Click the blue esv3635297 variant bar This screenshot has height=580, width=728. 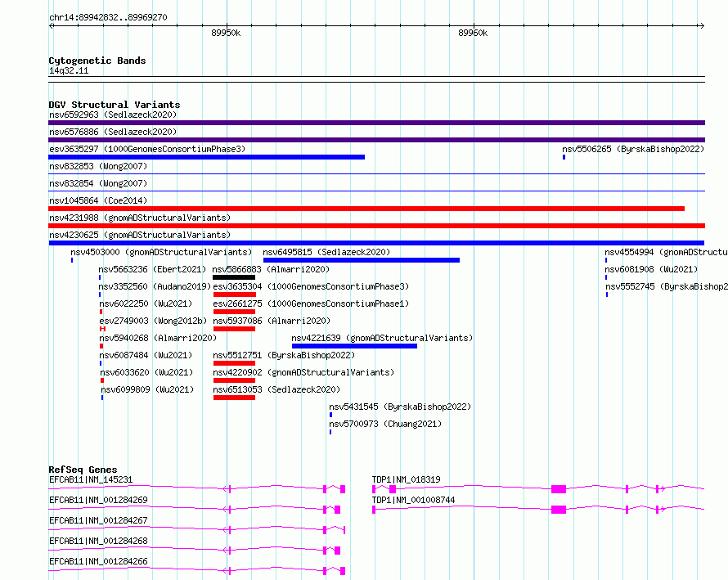[x=207, y=157]
